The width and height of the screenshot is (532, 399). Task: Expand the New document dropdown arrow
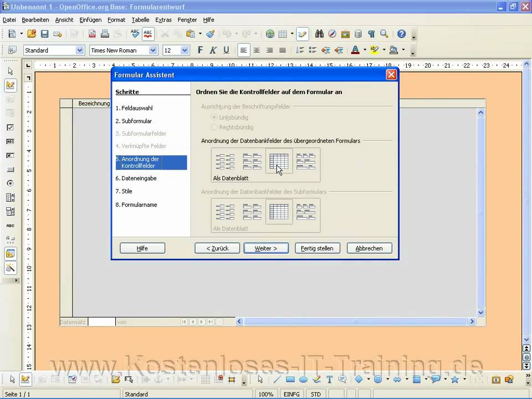(22, 34)
